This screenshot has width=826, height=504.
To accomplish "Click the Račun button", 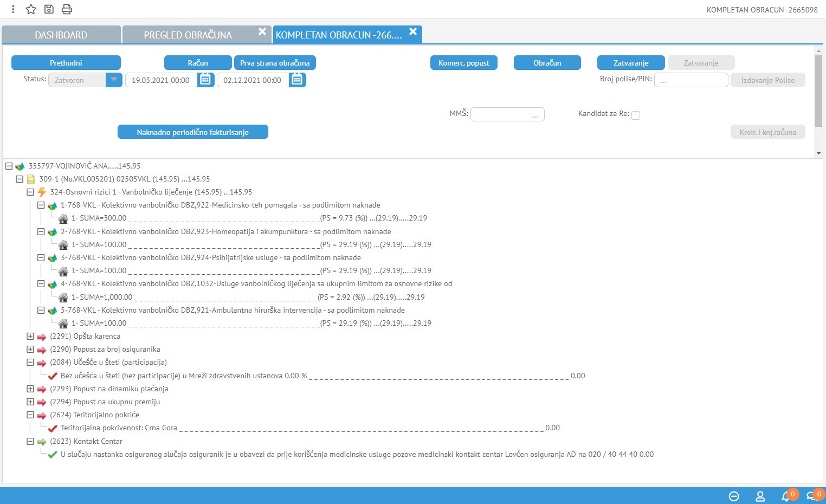I will pos(198,63).
